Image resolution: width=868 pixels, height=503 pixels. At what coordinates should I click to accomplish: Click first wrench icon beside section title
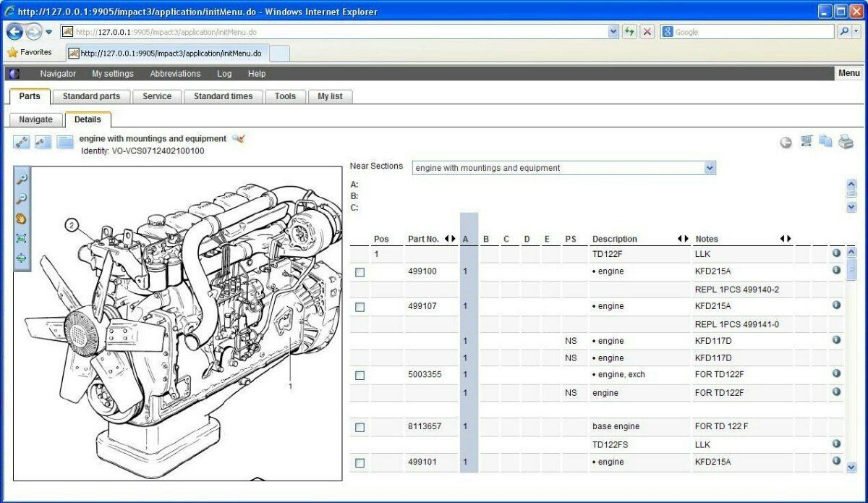point(22,142)
